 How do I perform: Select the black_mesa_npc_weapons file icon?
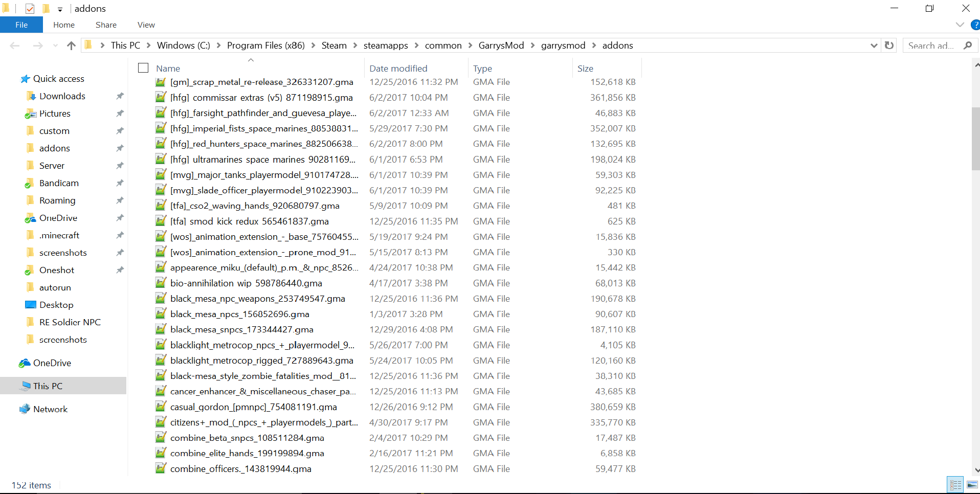pyautogui.click(x=161, y=299)
